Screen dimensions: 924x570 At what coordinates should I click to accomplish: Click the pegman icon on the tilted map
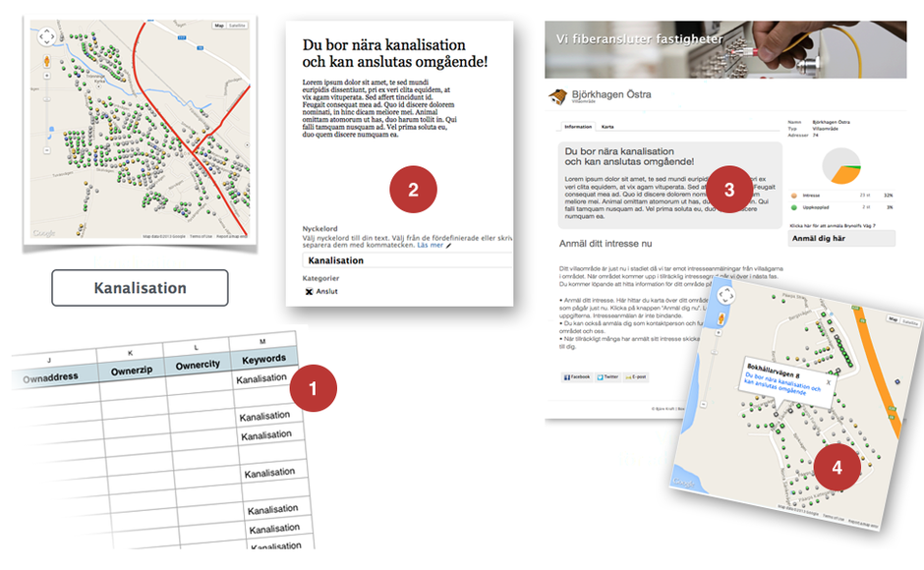pyautogui.click(x=720, y=318)
